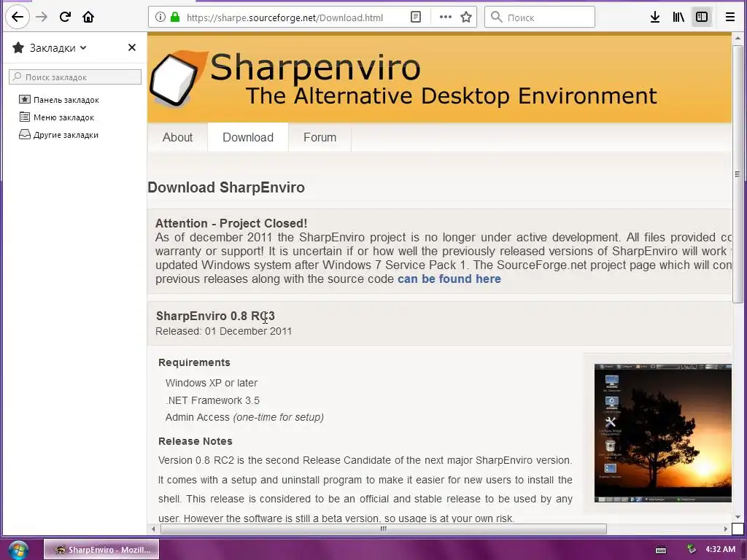Open the Download tab on the page
Viewport: 747px width, 560px height.
(x=248, y=137)
